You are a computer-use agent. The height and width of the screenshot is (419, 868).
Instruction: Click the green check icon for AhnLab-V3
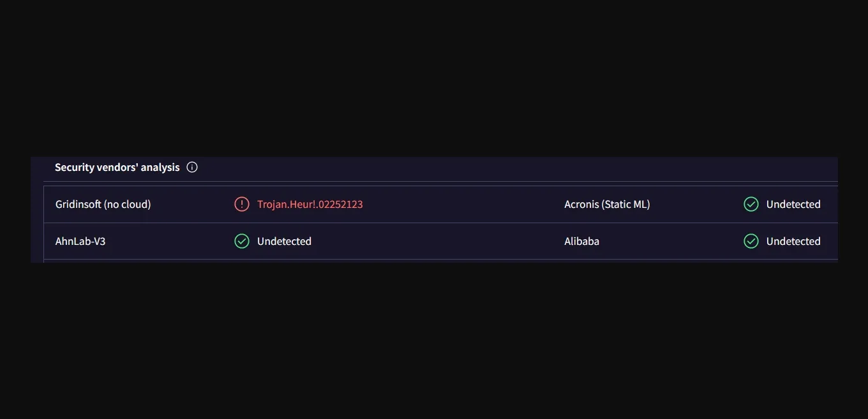[x=242, y=241]
